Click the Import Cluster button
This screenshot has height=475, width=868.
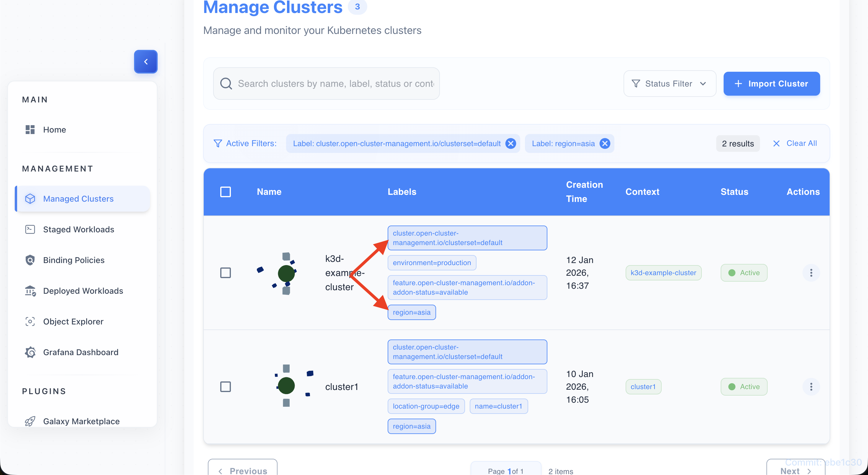(x=771, y=84)
